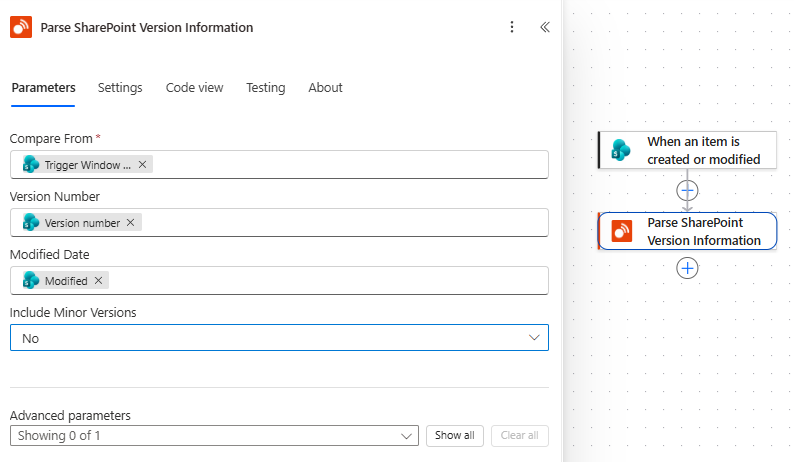Open the Code view tab
Image resolution: width=794 pixels, height=462 pixels.
(194, 88)
